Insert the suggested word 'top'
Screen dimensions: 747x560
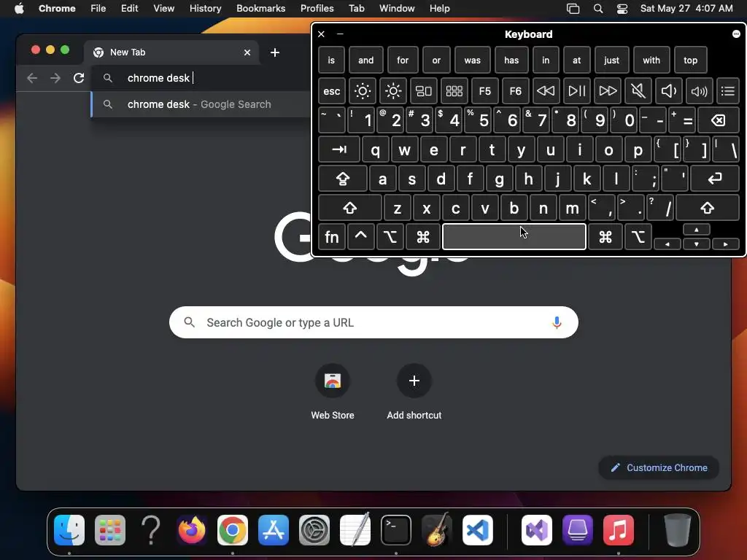(690, 60)
